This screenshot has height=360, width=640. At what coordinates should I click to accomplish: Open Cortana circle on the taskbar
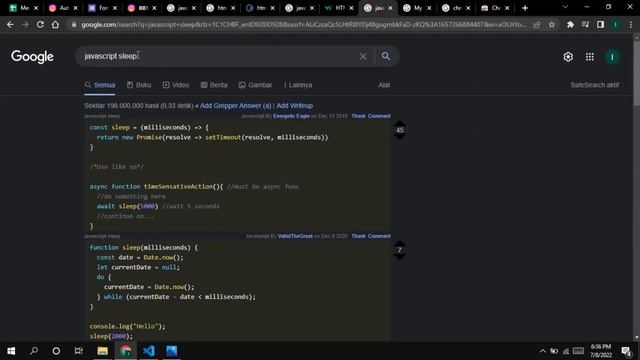(56, 351)
